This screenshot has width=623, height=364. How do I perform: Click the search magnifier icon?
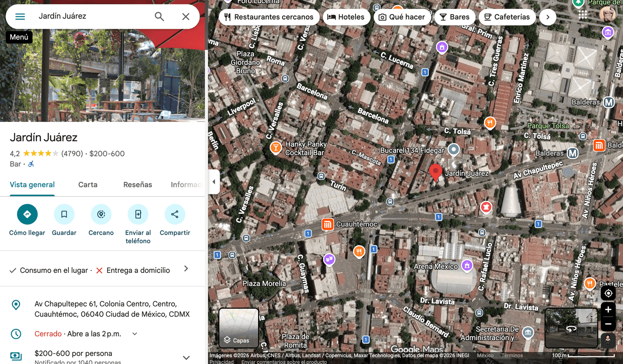[x=159, y=16]
